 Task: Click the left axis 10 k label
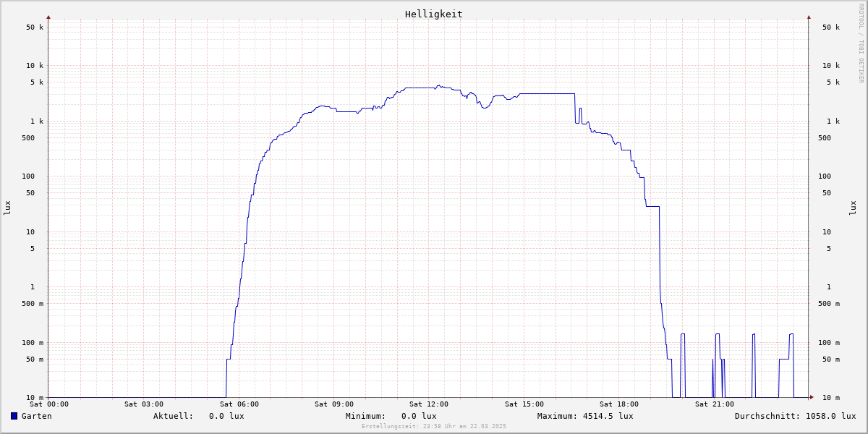click(x=35, y=66)
